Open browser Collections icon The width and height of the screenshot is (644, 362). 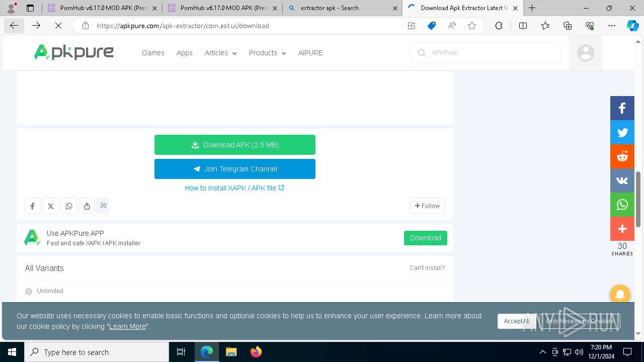568,26
